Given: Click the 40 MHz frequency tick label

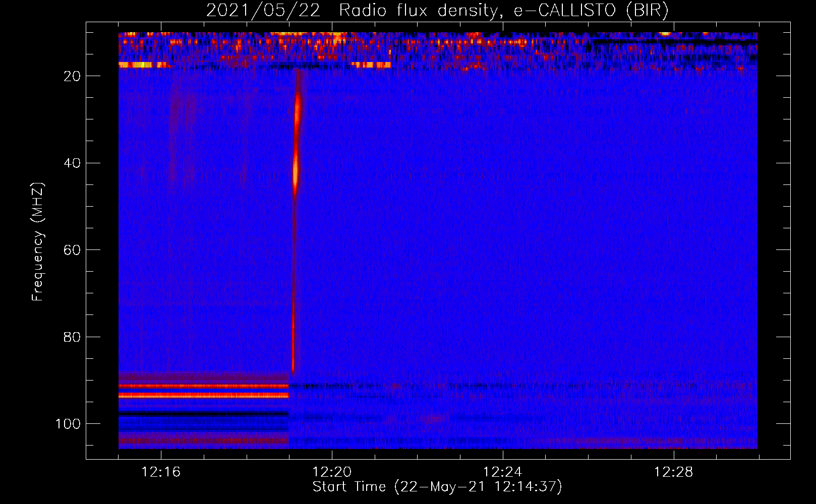Looking at the screenshot, I should click(73, 163).
